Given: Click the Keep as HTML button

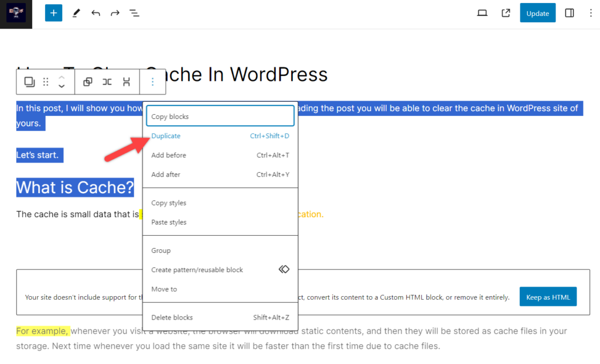Looking at the screenshot, I should (x=548, y=297).
